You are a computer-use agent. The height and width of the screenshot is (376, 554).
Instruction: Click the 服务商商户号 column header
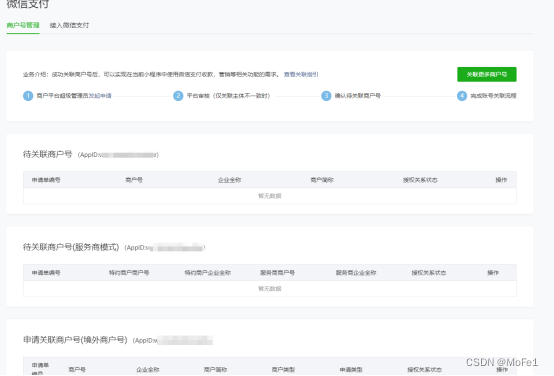277,272
